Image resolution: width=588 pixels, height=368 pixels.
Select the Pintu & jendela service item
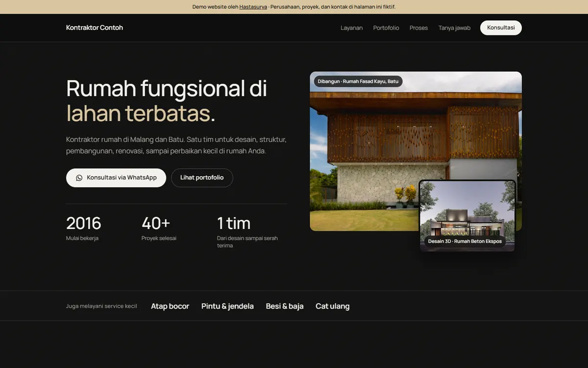(227, 306)
